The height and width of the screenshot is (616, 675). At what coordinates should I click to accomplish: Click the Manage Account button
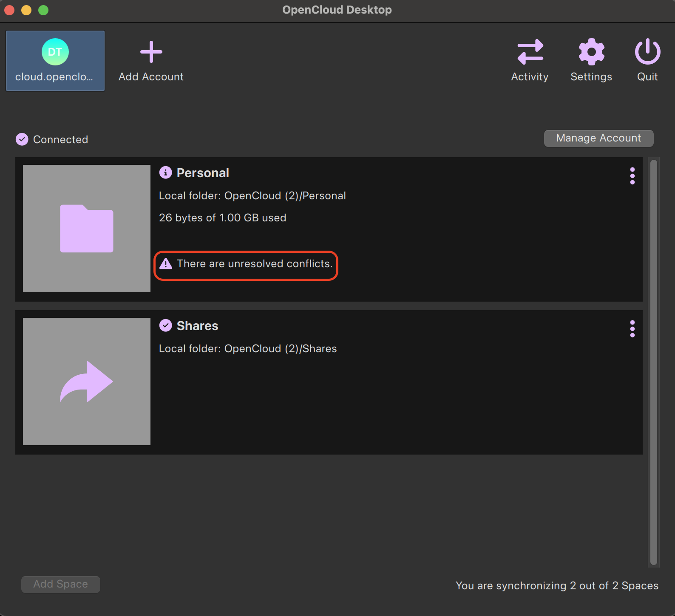598,138
